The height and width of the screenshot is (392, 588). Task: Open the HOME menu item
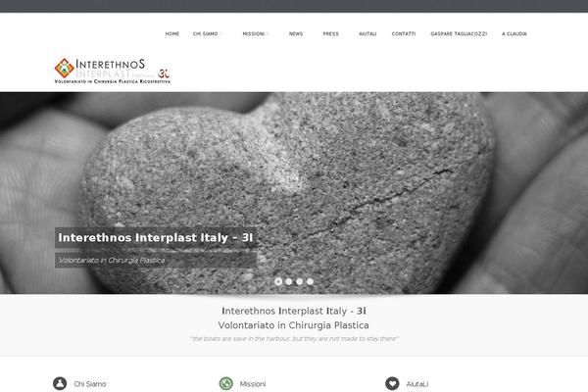(x=172, y=33)
